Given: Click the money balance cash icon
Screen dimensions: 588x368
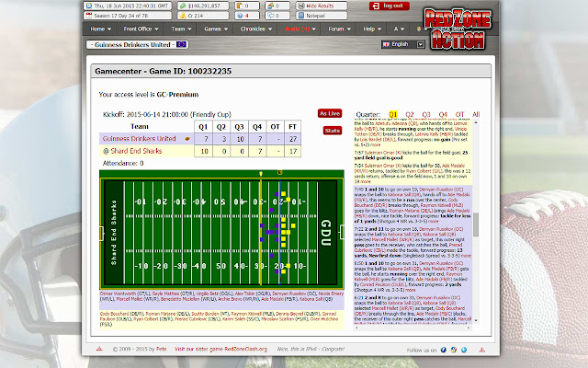Looking at the screenshot, I should click(182, 6).
